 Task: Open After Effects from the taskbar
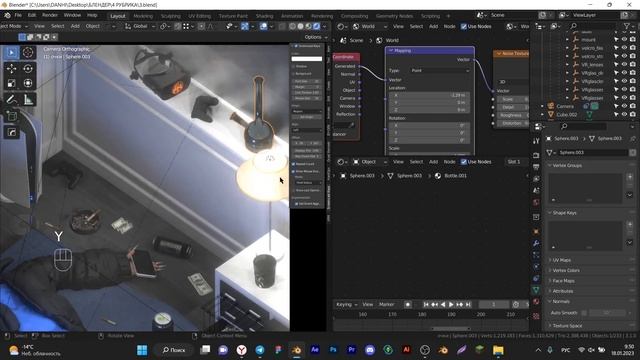point(315,350)
